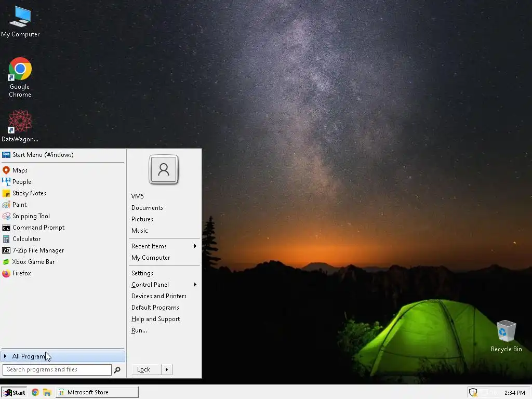Open the People app icon

(6, 182)
